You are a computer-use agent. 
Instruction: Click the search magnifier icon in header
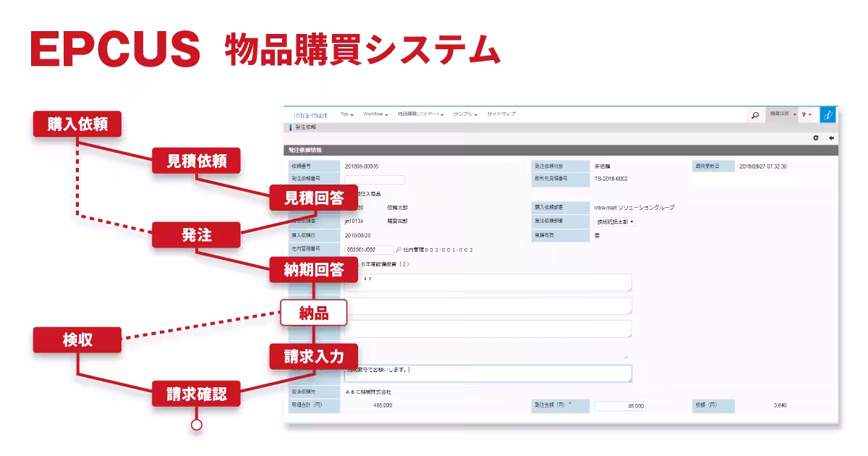pyautogui.click(x=754, y=115)
